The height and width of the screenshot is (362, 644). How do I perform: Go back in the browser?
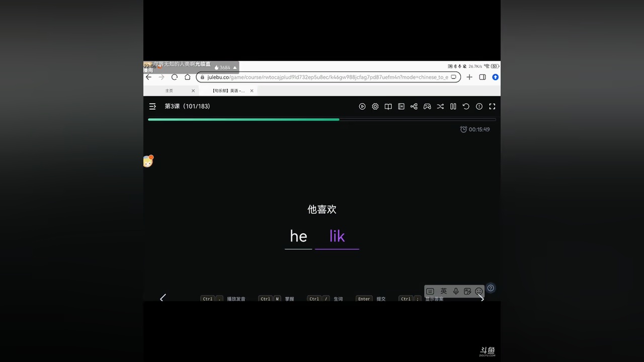[148, 77]
